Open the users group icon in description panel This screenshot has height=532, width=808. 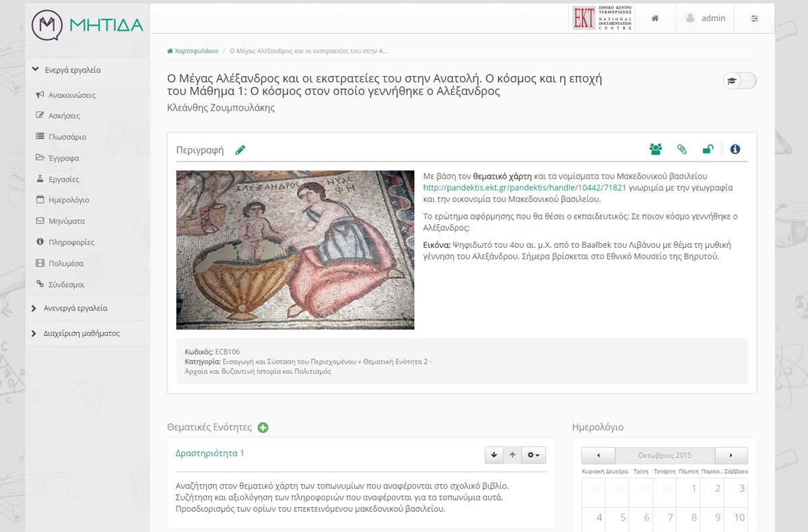[x=655, y=149]
